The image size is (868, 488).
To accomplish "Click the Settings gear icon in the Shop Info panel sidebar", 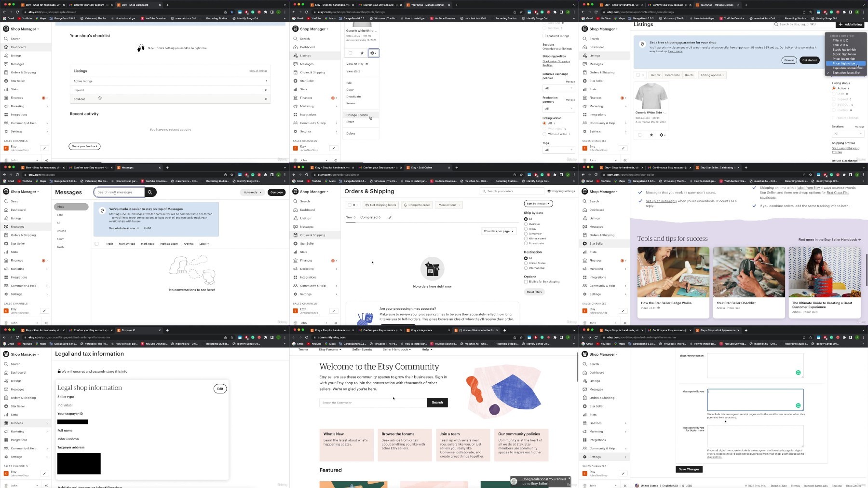I will [x=584, y=457].
